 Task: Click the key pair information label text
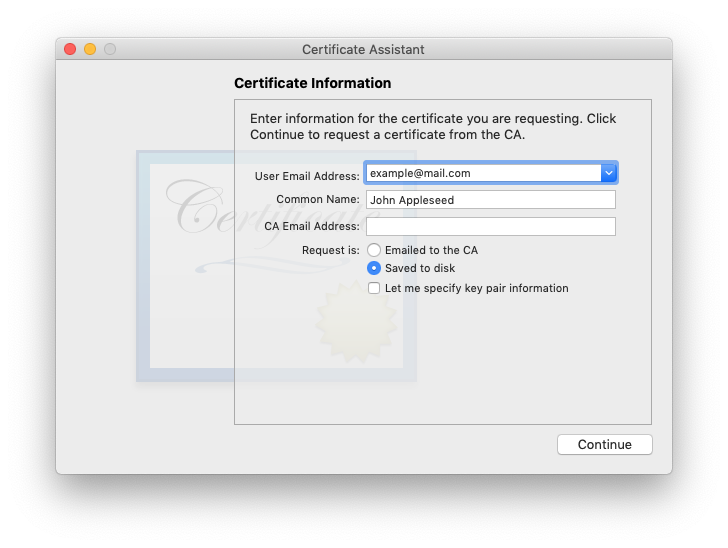pyautogui.click(x=476, y=288)
